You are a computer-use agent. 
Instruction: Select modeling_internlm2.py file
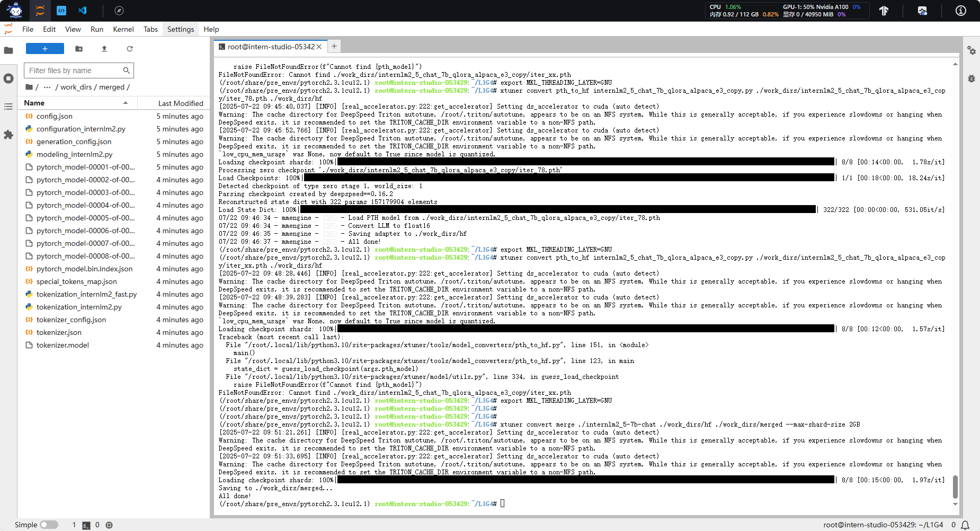[x=114, y=154]
